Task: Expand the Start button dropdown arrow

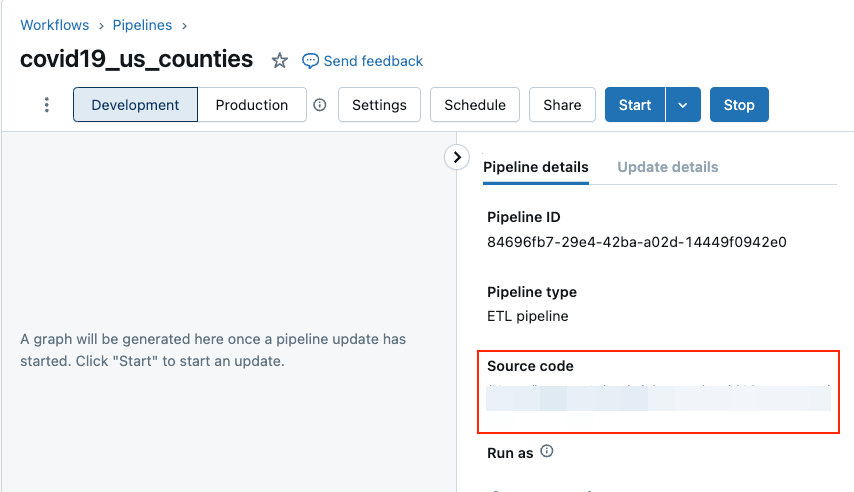Action: [x=683, y=105]
